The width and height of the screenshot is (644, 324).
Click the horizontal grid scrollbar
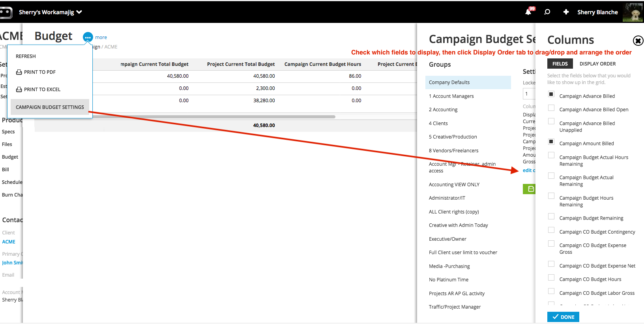click(x=213, y=117)
